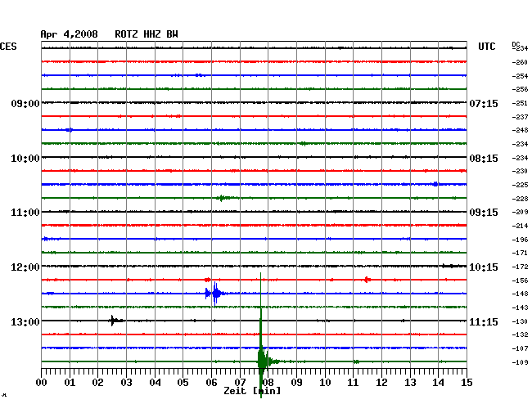
Task: Click minute tick label '04' on the axis
Action: [x=155, y=383]
